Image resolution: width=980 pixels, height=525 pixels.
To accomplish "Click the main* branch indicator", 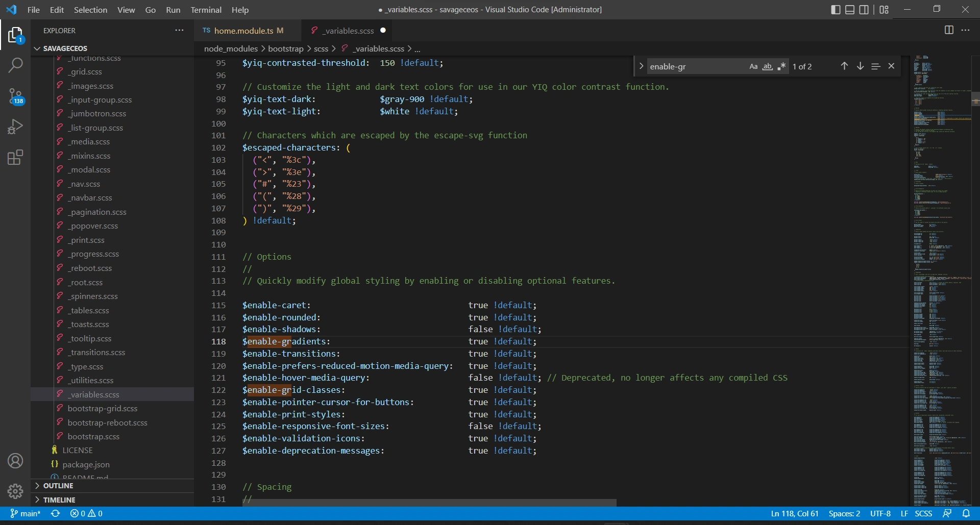I will coord(26,514).
